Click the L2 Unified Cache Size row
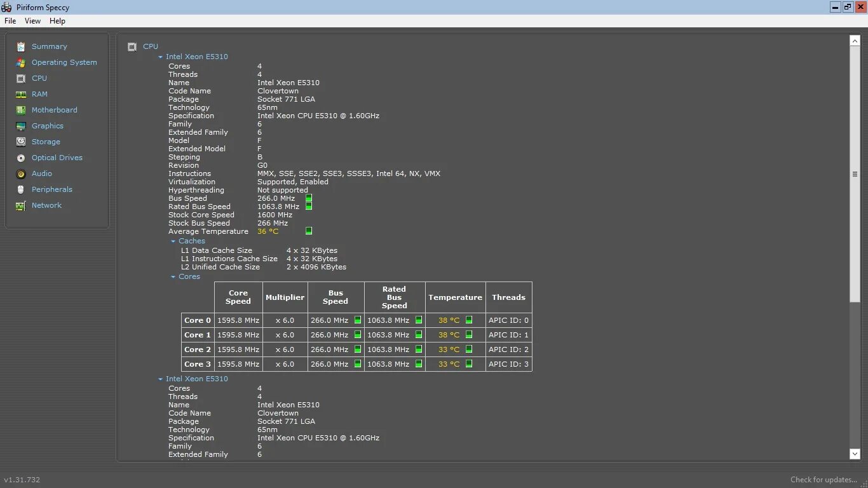This screenshot has height=488, width=868. [264, 267]
